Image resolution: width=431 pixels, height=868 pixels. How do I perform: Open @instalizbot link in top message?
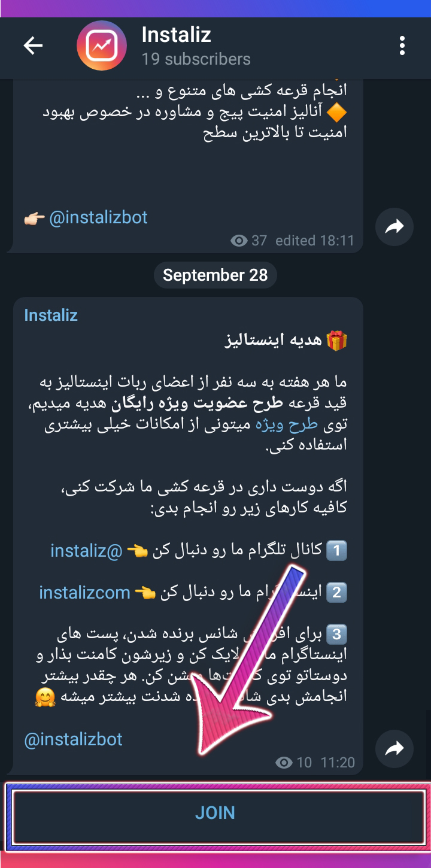point(98,217)
